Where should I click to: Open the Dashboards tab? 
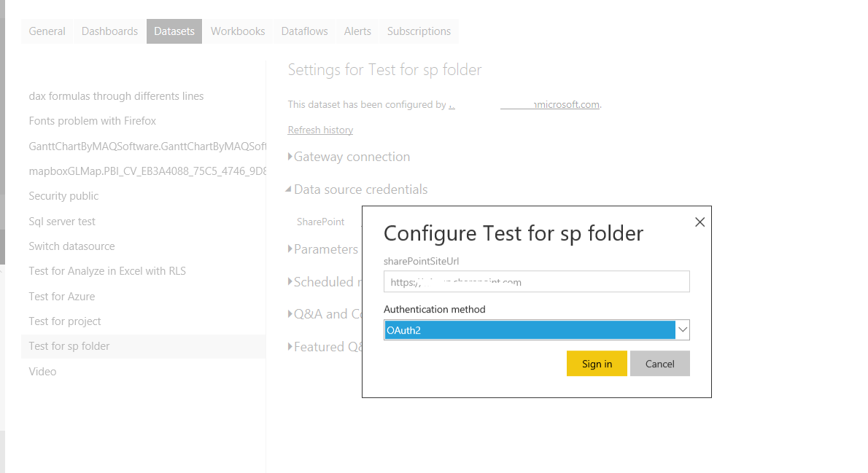pyautogui.click(x=109, y=31)
